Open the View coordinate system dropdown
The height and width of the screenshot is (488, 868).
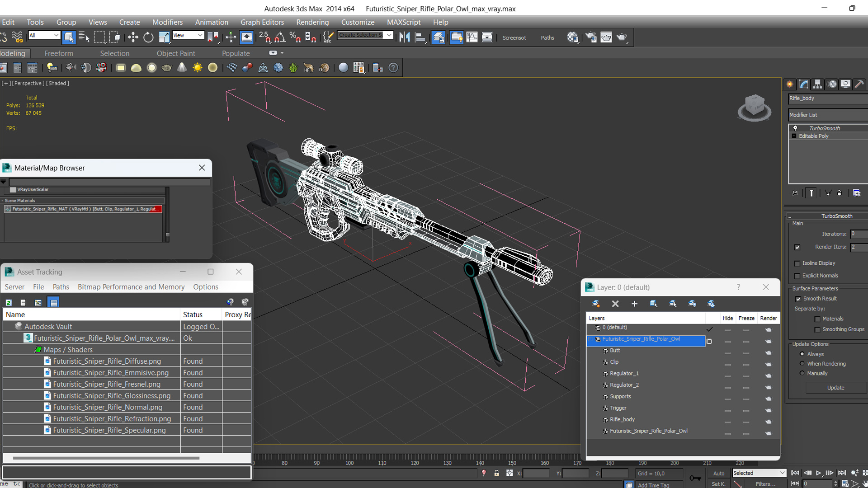(x=188, y=35)
